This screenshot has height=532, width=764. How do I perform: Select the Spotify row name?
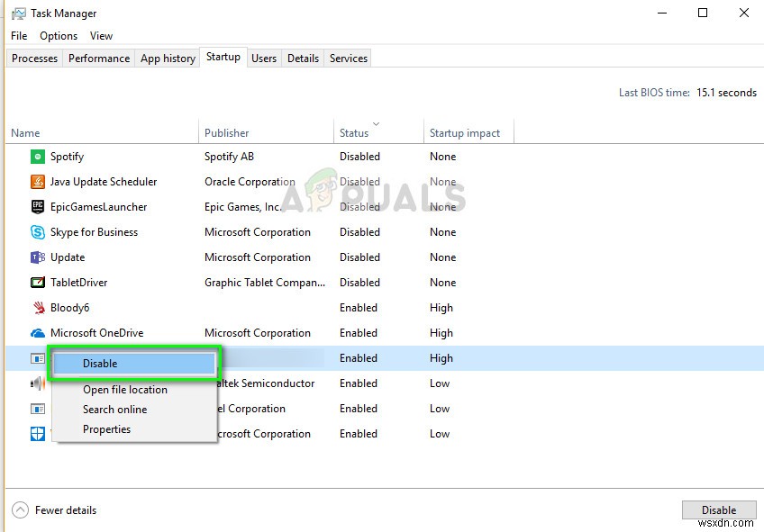[x=68, y=157]
